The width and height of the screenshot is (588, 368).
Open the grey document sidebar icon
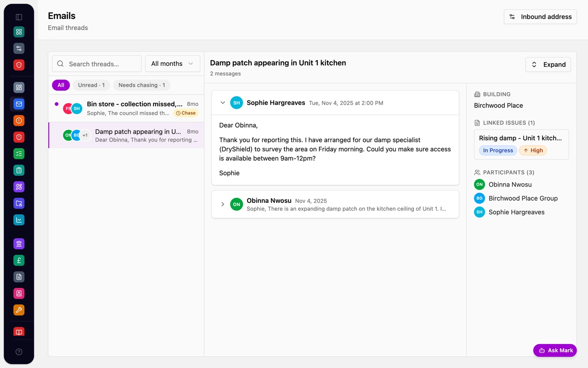click(x=19, y=277)
